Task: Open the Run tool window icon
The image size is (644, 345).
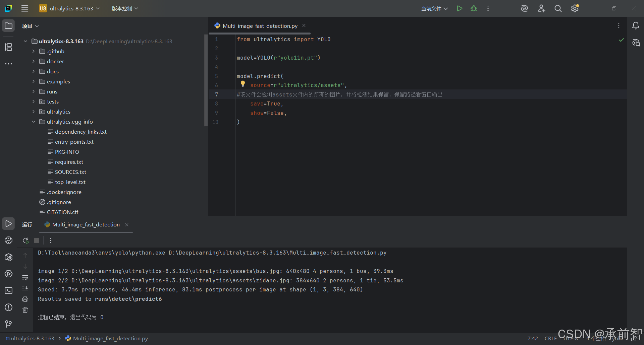Action: point(8,223)
